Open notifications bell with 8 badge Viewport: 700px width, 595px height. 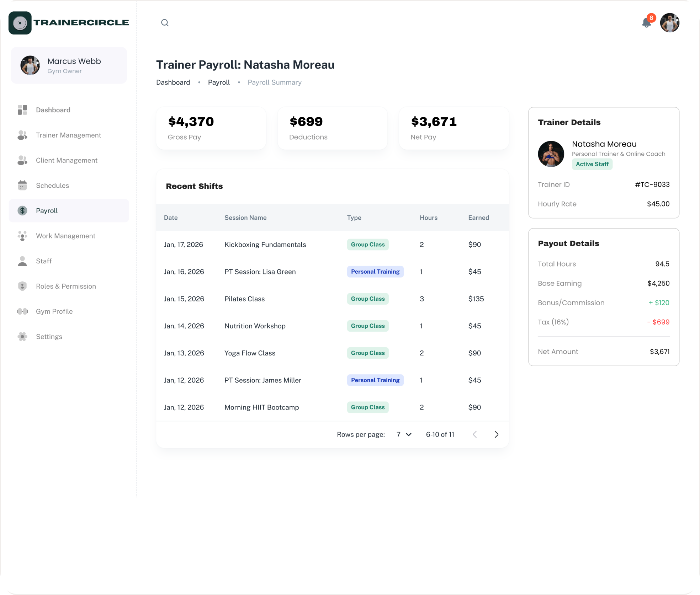[647, 22]
